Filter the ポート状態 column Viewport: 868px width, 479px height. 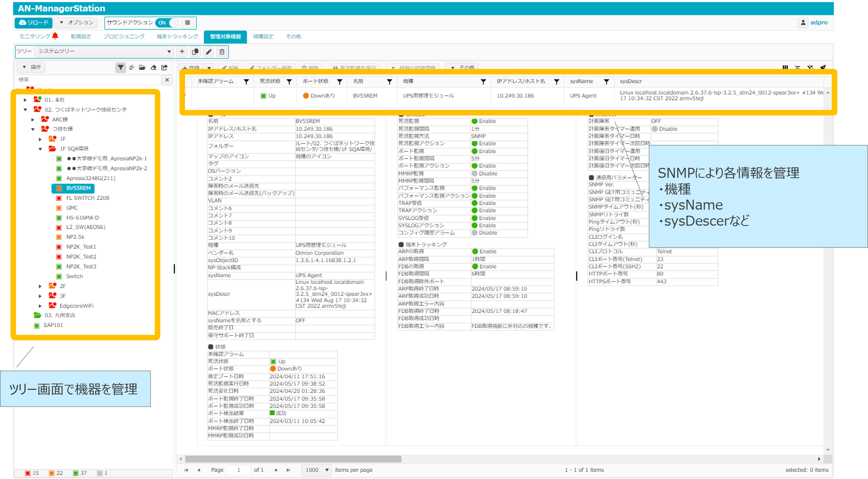coord(340,82)
